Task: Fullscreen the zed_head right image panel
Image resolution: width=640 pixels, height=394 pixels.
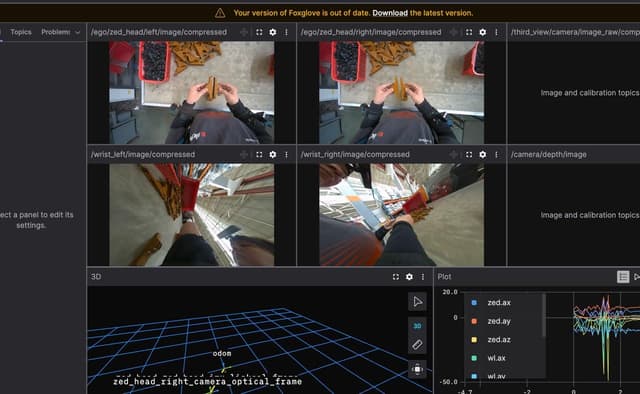Action: (469, 32)
